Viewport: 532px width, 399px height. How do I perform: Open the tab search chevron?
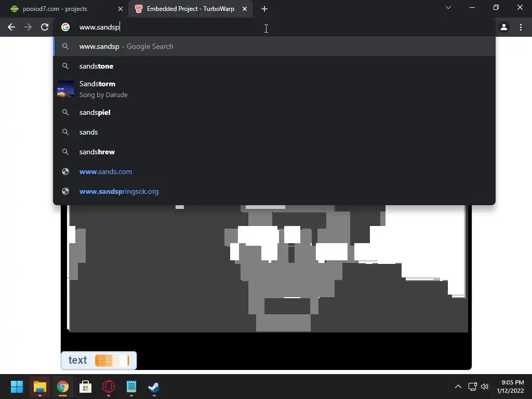[x=448, y=7]
